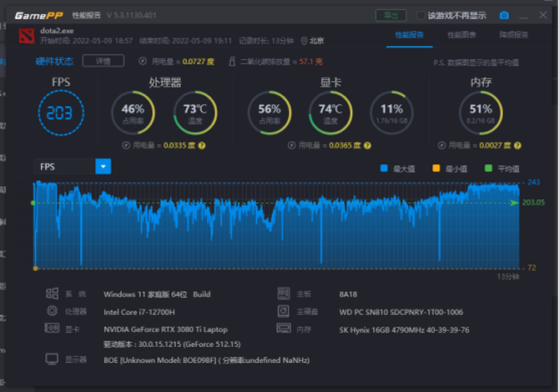Click the green average arrow marker on chart
Screen dimensions: 559x392
514,203
